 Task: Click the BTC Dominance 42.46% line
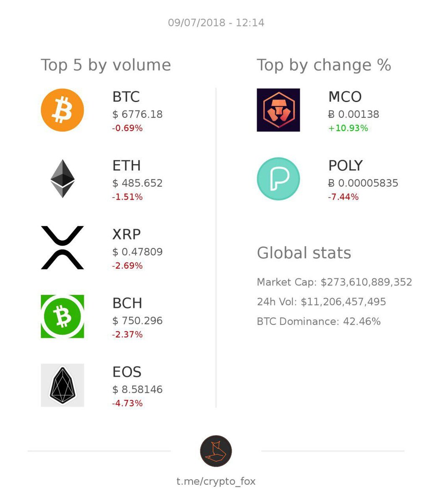click(x=319, y=322)
